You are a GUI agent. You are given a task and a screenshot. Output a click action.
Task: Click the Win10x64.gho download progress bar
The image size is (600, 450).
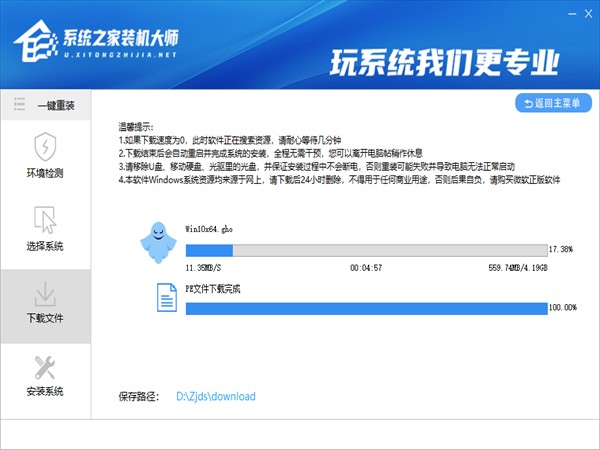pos(366,248)
